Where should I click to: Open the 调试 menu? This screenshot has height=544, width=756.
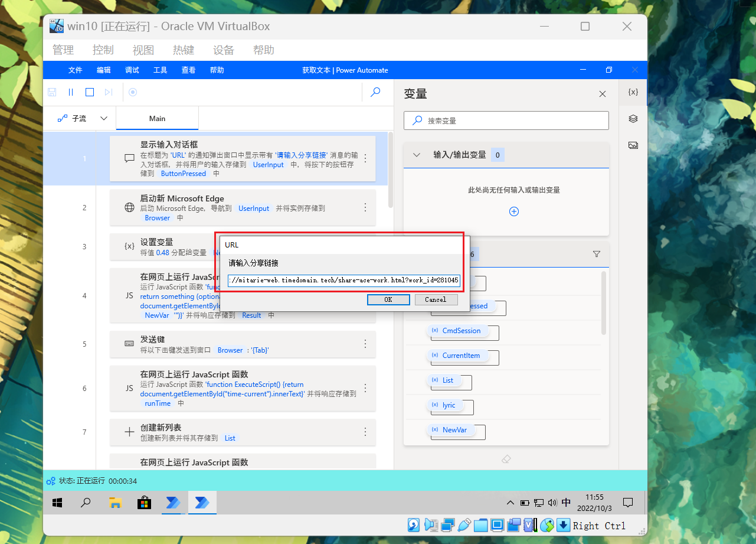132,70
